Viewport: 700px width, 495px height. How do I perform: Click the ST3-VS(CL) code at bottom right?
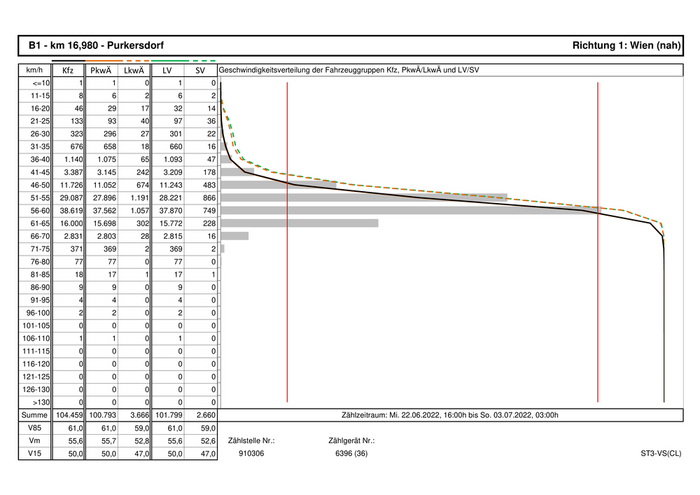[x=661, y=453]
